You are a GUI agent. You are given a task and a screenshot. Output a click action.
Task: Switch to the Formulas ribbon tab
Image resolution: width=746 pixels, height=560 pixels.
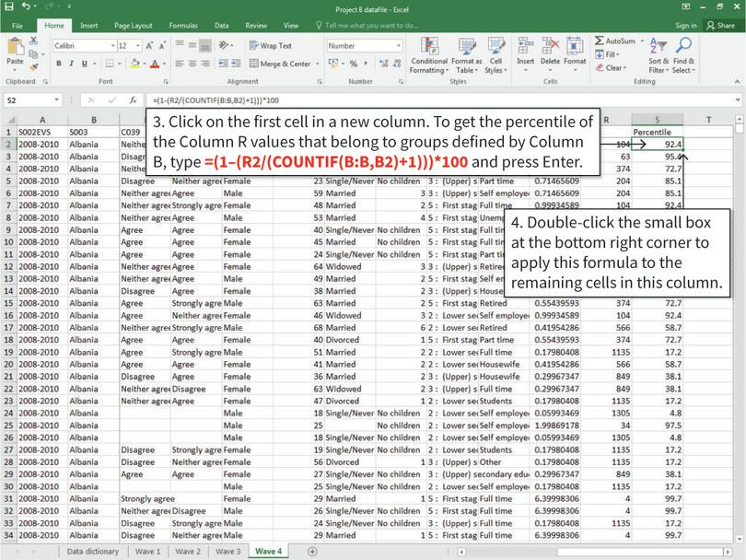click(182, 26)
